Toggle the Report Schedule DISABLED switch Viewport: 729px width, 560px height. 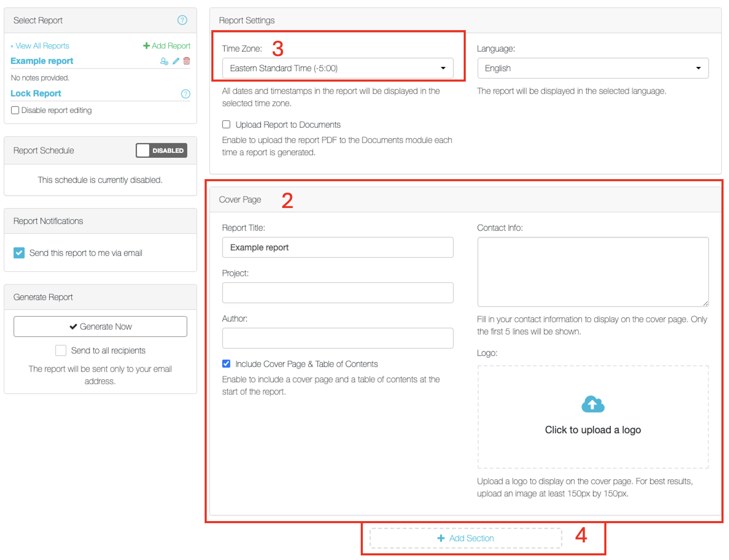point(161,150)
